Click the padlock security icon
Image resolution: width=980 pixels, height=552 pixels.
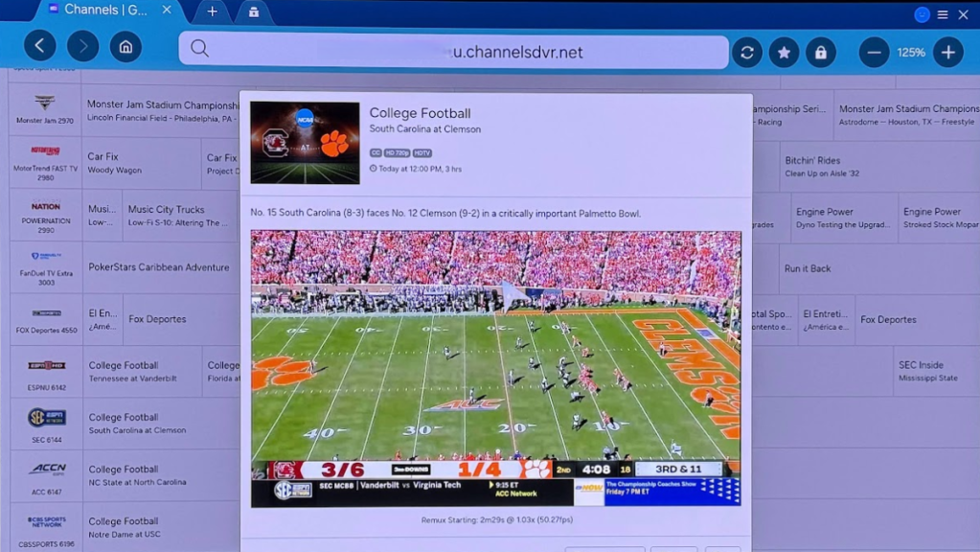tap(821, 53)
